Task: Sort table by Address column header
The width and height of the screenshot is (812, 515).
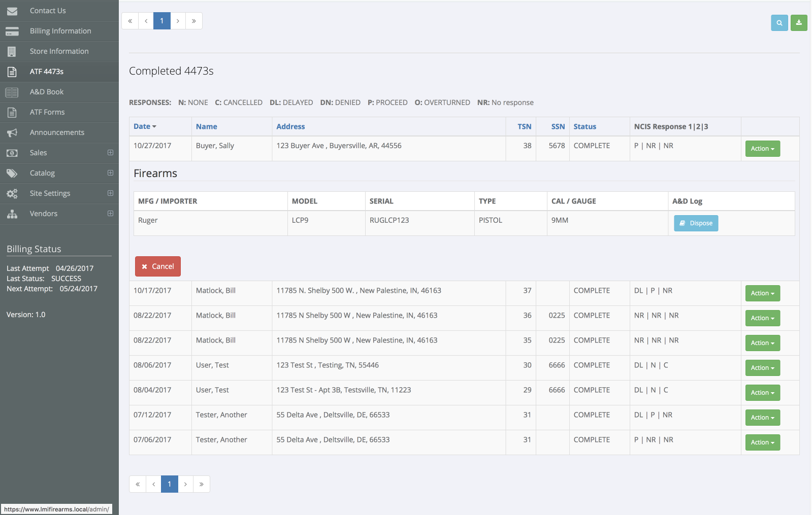Action: (290, 126)
